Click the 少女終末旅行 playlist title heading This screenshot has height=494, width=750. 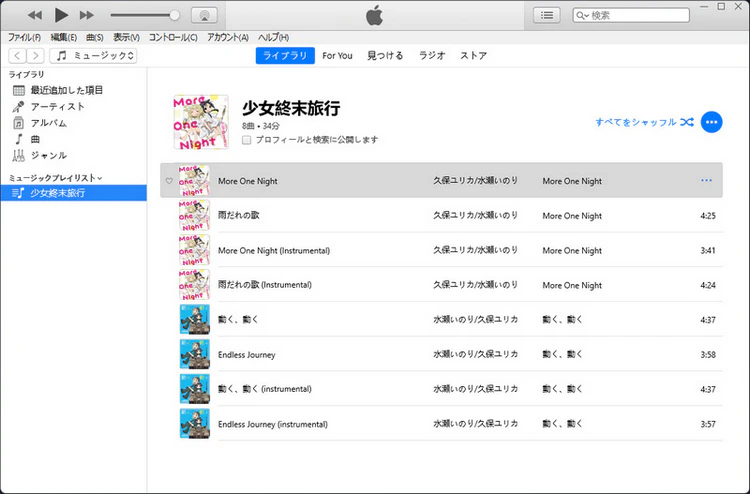pos(291,108)
